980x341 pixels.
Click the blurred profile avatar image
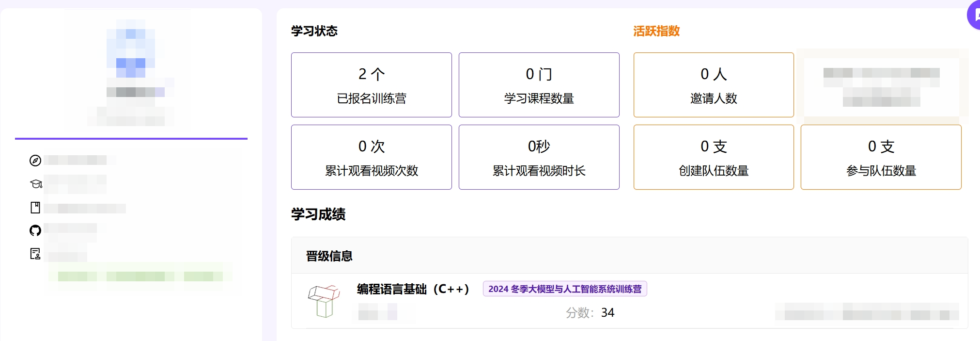(x=131, y=49)
